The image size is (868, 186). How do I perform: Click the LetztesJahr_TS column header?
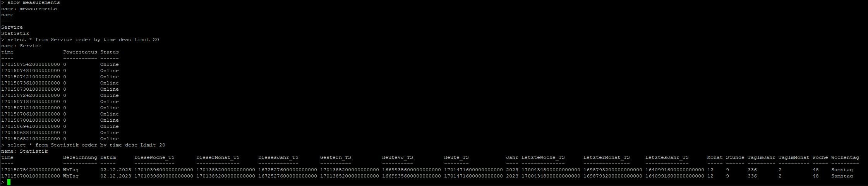(x=667, y=157)
